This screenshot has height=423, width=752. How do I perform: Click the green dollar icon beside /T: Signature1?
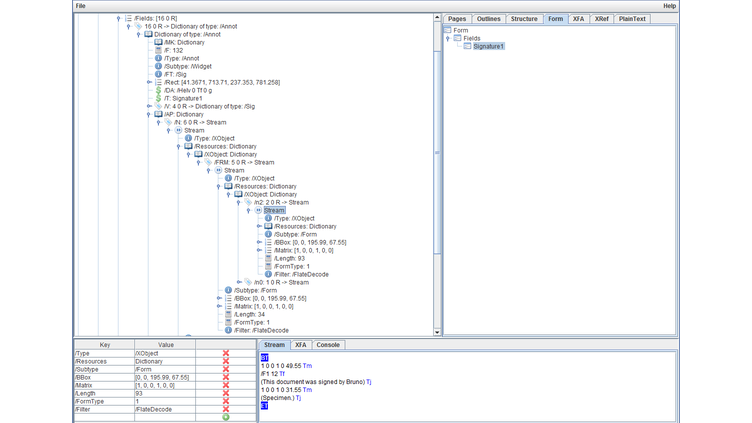tap(158, 98)
